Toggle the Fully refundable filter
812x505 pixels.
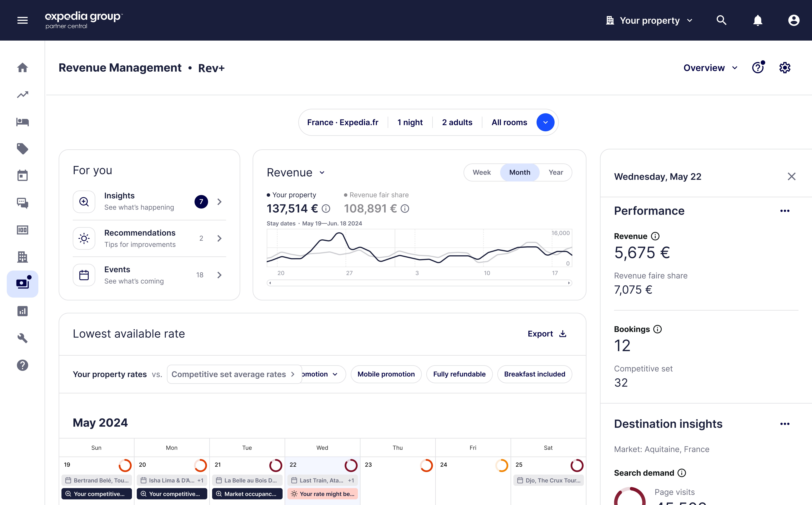459,374
